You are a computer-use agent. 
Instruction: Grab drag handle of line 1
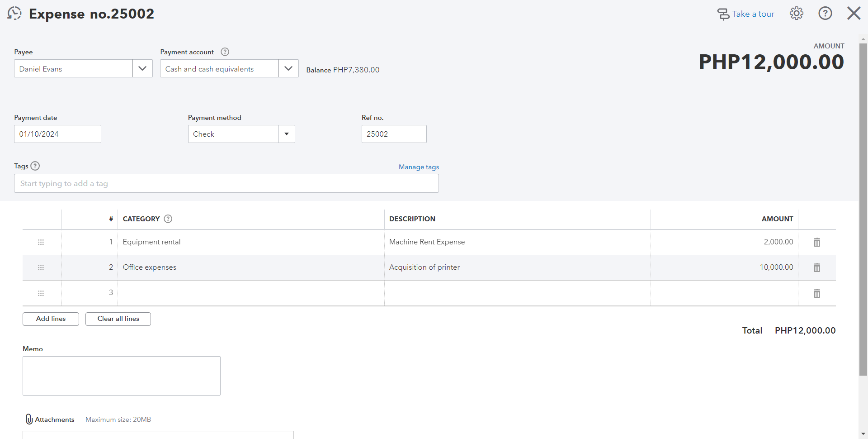pos(41,242)
